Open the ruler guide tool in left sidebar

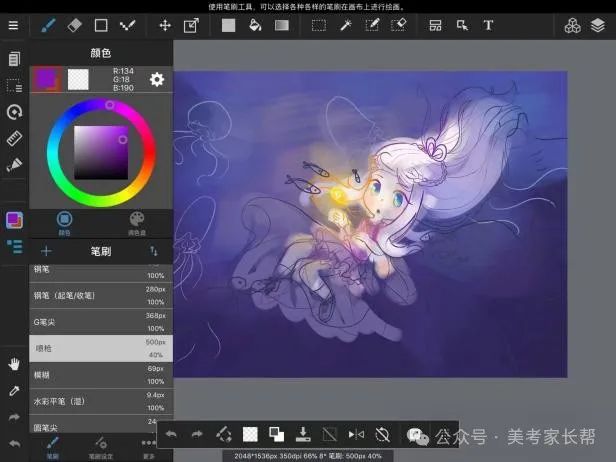[x=14, y=138]
